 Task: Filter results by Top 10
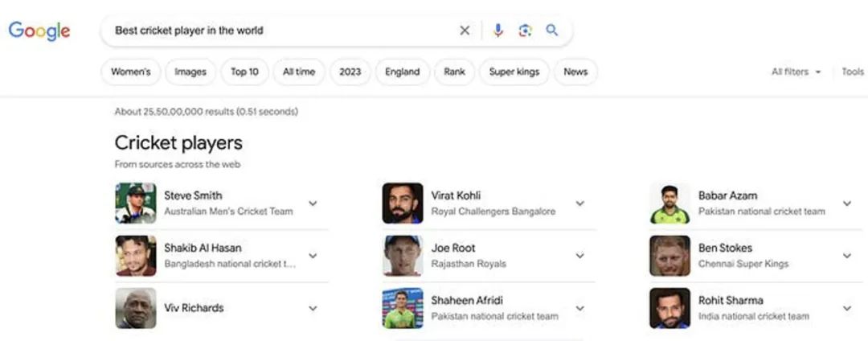click(x=244, y=72)
